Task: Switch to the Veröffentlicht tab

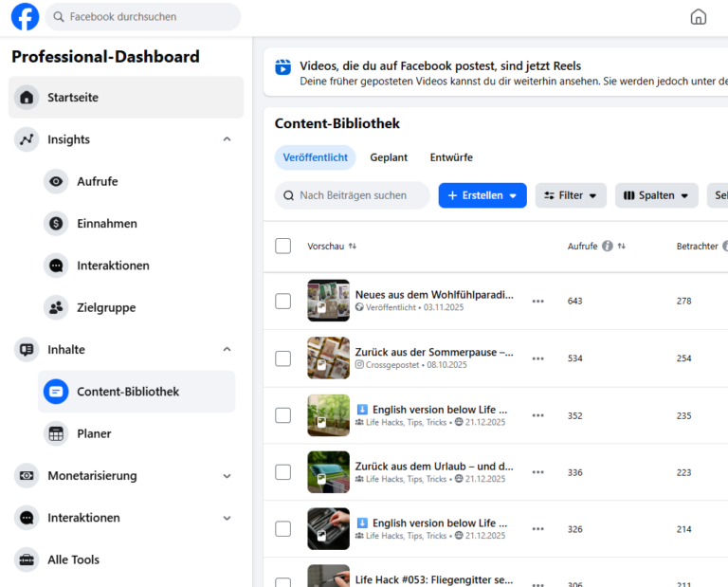Action: 316,157
